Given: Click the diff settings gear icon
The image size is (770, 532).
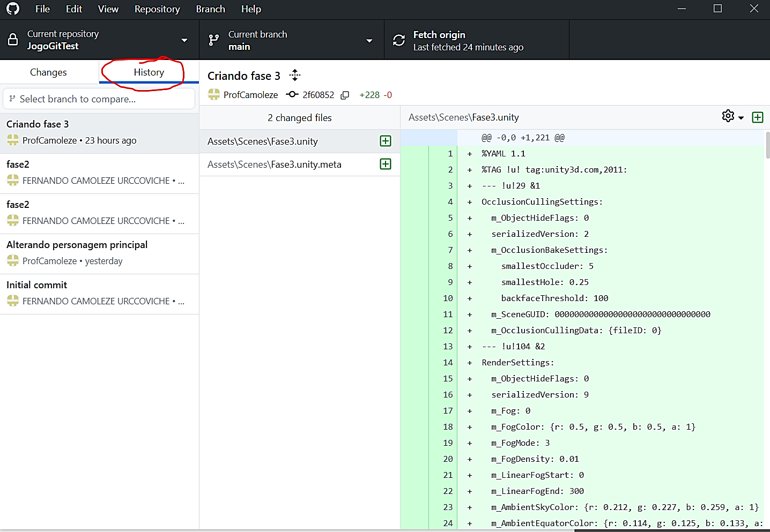Looking at the screenshot, I should pos(728,116).
